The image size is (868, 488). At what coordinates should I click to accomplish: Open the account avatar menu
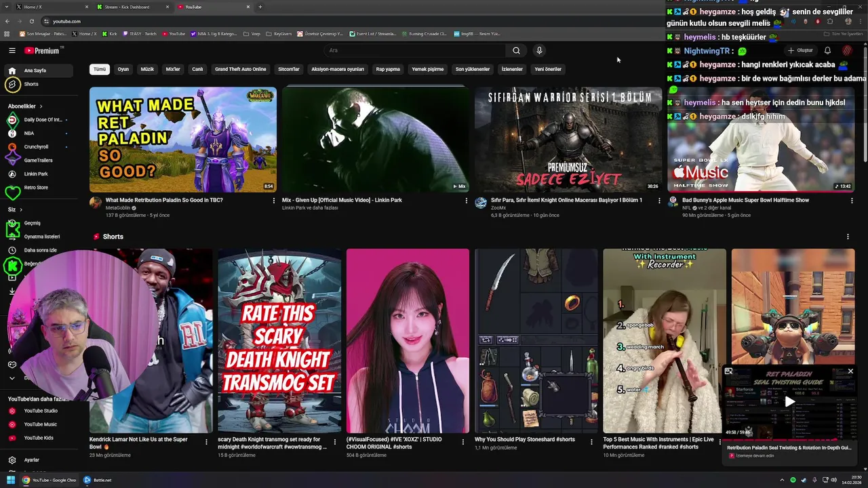coord(847,50)
